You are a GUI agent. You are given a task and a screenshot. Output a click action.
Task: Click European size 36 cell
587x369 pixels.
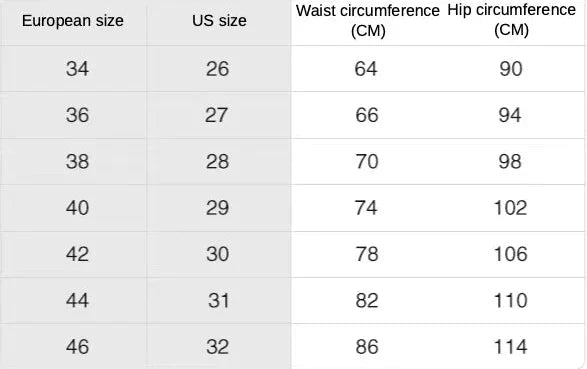pos(77,115)
